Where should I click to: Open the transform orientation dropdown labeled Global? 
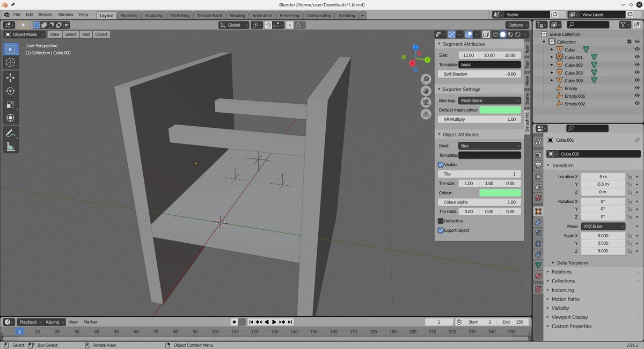(233, 25)
